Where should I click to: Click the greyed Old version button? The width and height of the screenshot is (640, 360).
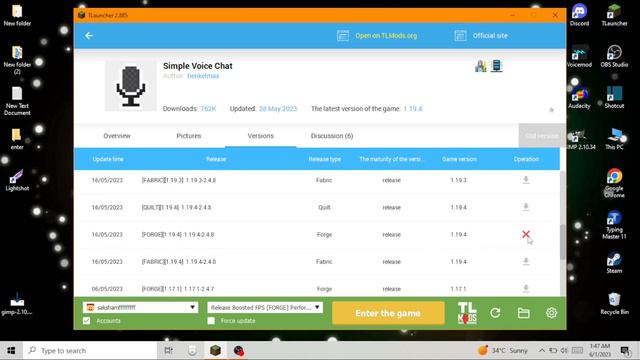tap(542, 136)
